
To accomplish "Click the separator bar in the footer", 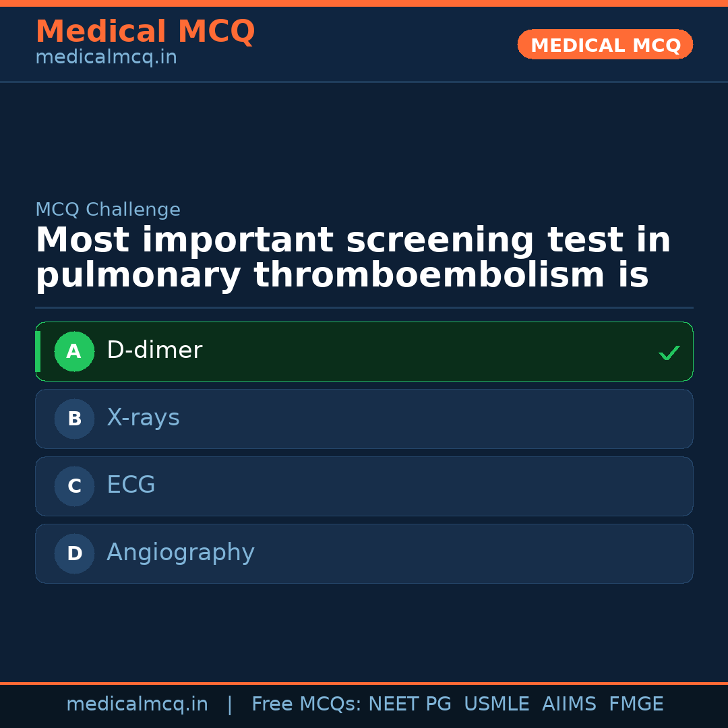I will pyautogui.click(x=230, y=704).
